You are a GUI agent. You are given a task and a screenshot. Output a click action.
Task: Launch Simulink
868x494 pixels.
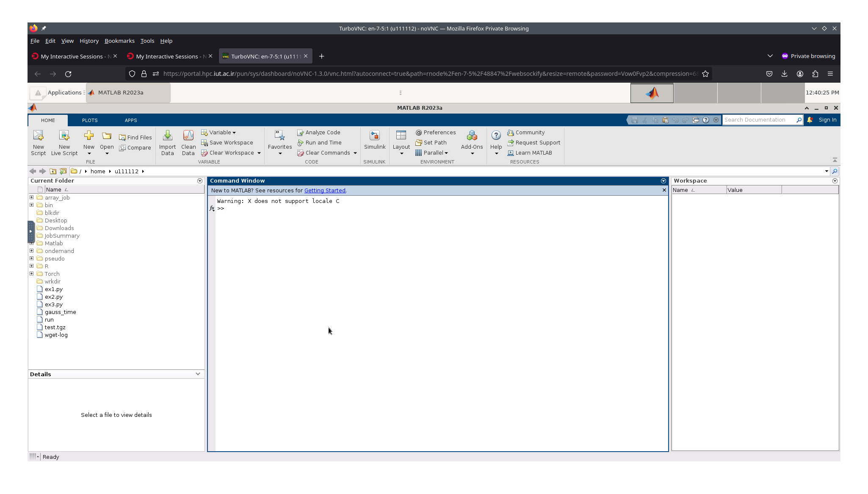coord(375,140)
